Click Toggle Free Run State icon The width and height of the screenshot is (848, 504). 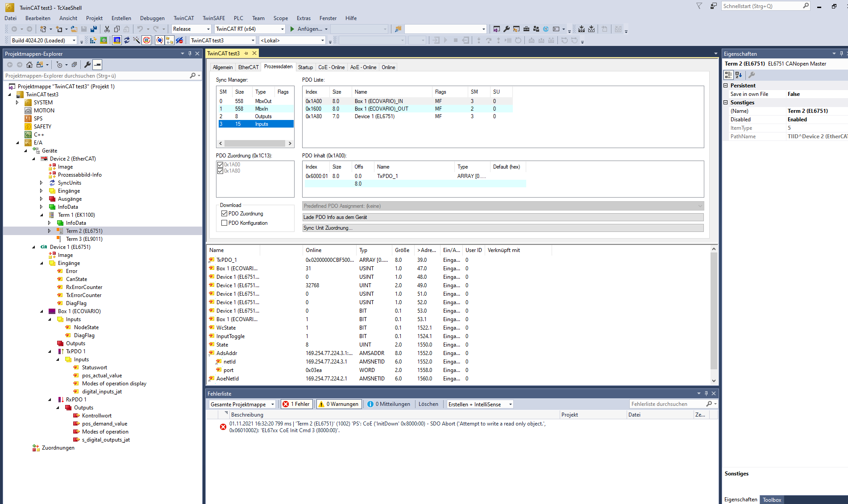click(146, 40)
